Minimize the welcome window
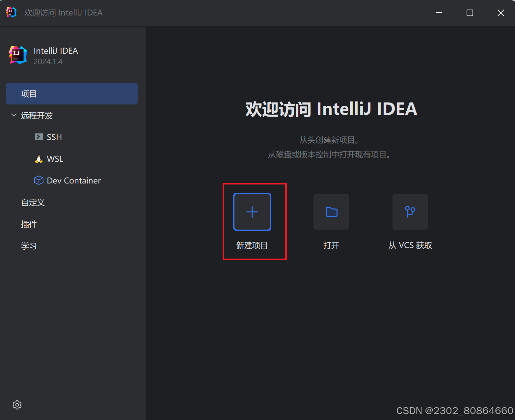Viewport: 515px width, 420px height. coord(439,13)
